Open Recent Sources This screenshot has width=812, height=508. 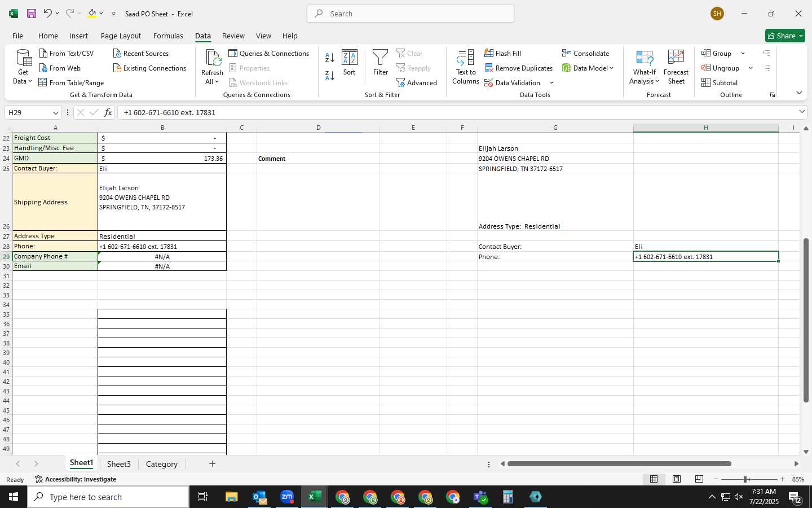pyautogui.click(x=141, y=53)
